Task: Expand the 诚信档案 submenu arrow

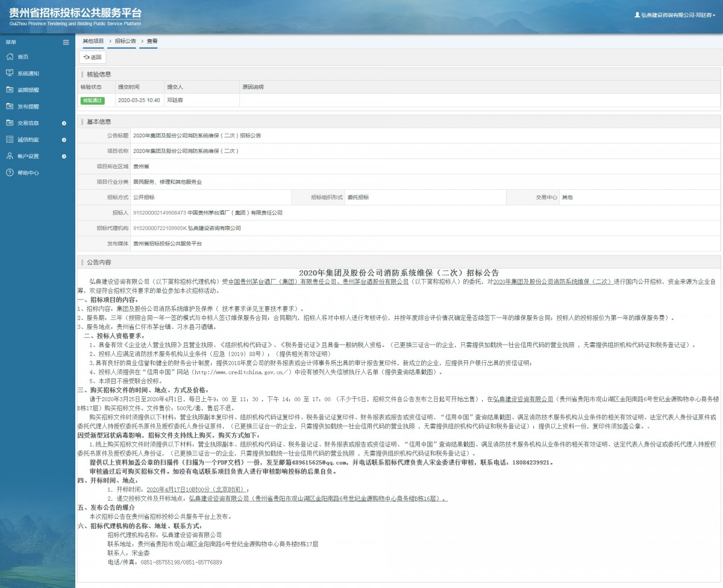Action: click(64, 140)
